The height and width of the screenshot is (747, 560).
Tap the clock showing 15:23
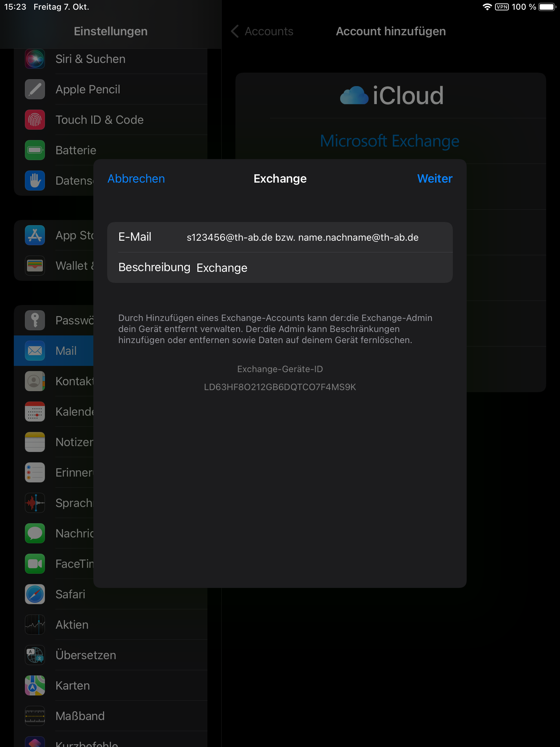(x=15, y=7)
